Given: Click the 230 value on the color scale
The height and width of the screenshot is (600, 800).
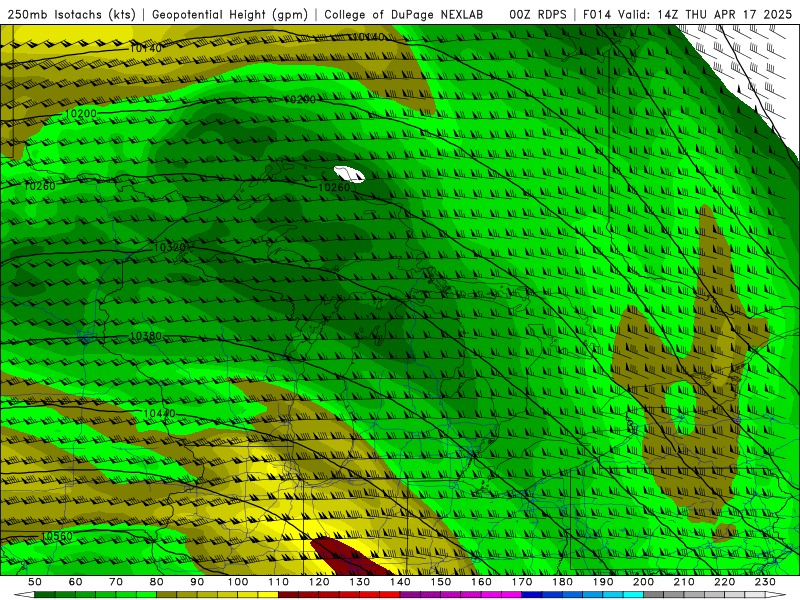Looking at the screenshot, I should 765,582.
